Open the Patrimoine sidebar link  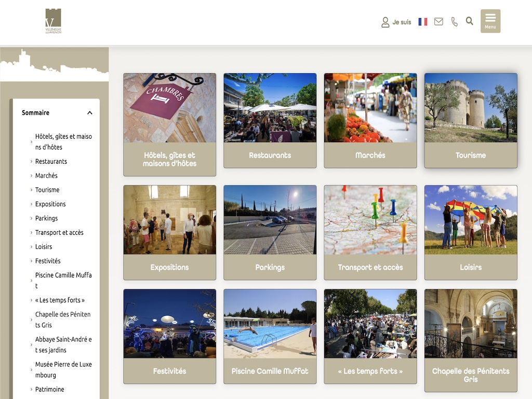tap(50, 389)
